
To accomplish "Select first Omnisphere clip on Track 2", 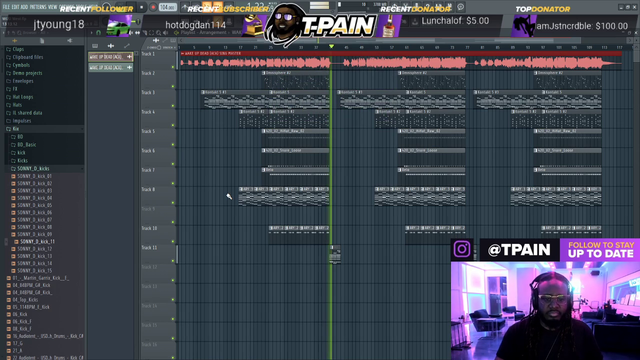I will point(296,80).
